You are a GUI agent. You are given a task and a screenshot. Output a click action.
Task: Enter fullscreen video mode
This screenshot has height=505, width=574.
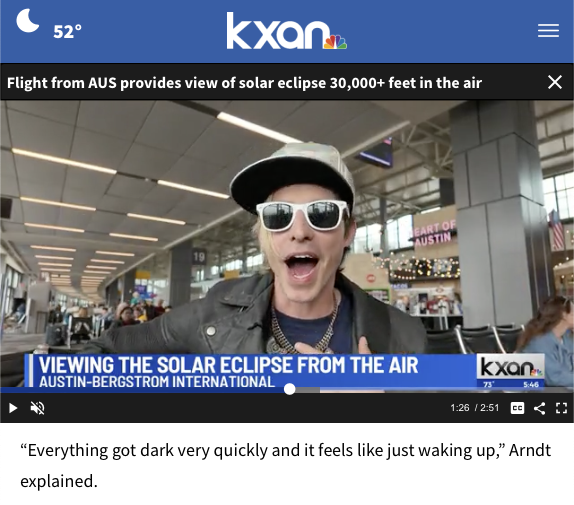pos(561,408)
